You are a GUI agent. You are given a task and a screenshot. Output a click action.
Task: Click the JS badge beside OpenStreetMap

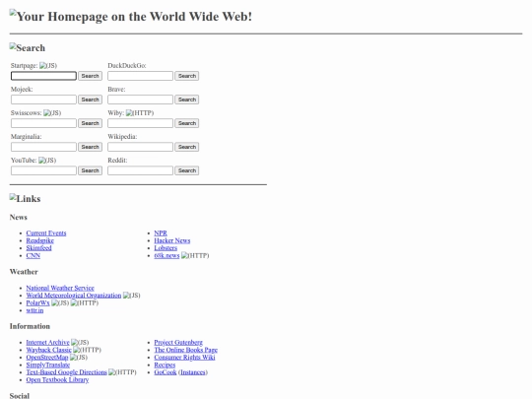click(x=79, y=358)
